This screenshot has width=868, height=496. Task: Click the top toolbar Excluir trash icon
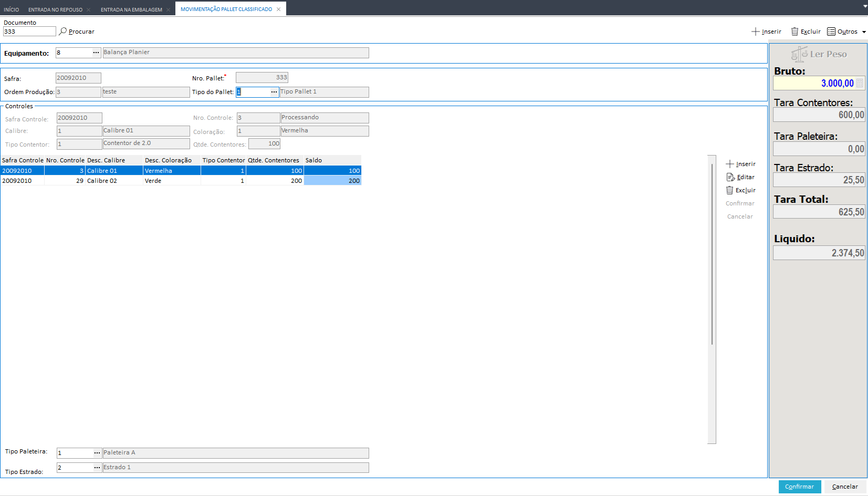click(795, 32)
